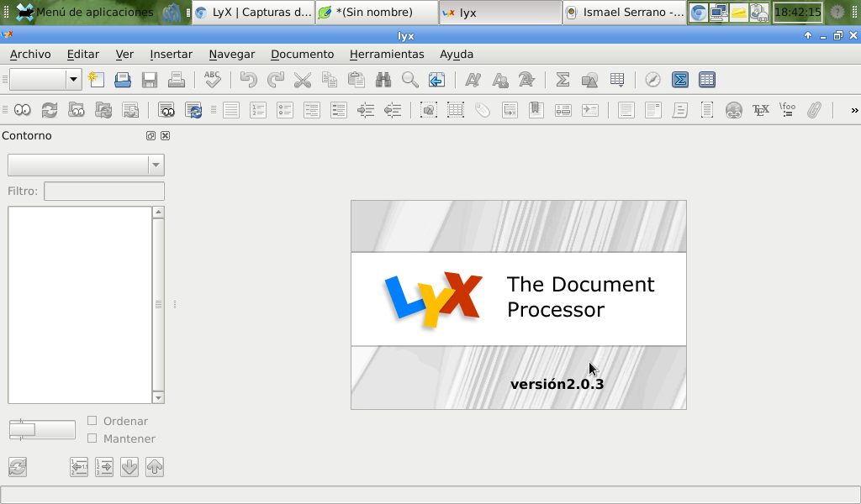The image size is (861, 504).
Task: Open a file with the open-document icon
Action: coord(123,80)
